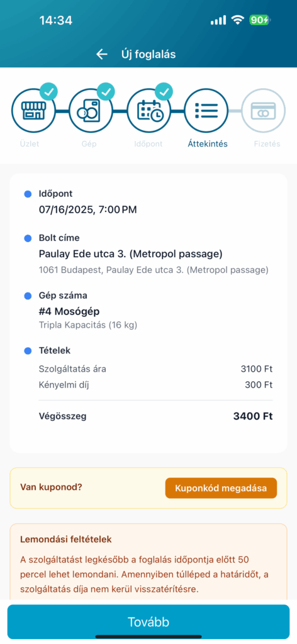Switch to the Áttekintés step label
Screen dimensions: 297x644
pyautogui.click(x=208, y=144)
